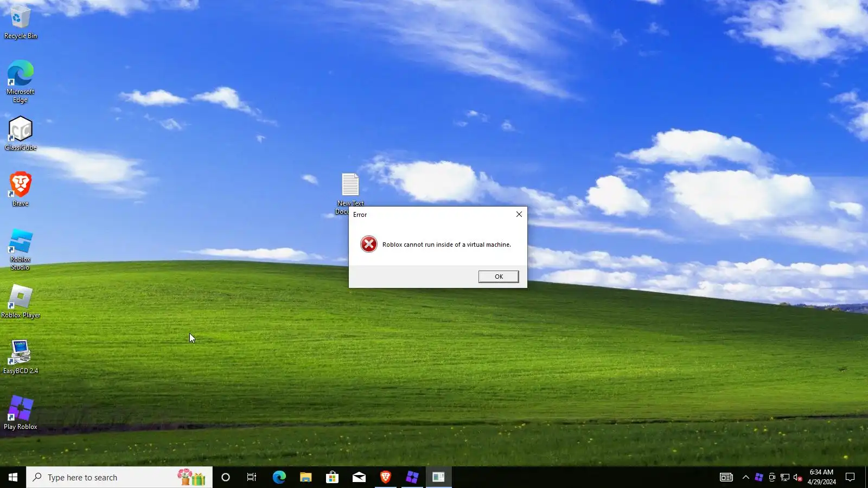
Task: Select the Microsoft Edge desktop shortcut
Action: pyautogui.click(x=21, y=81)
